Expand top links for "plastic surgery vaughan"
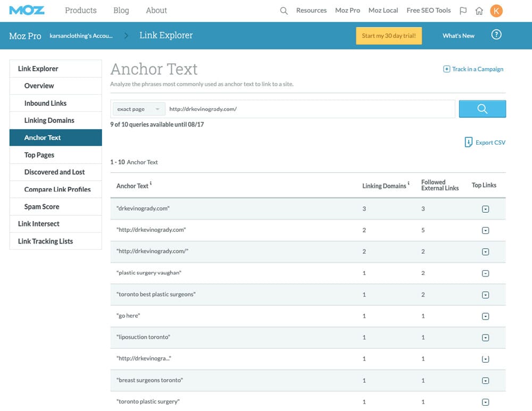Screen dimensions: 532x411 point(485,273)
